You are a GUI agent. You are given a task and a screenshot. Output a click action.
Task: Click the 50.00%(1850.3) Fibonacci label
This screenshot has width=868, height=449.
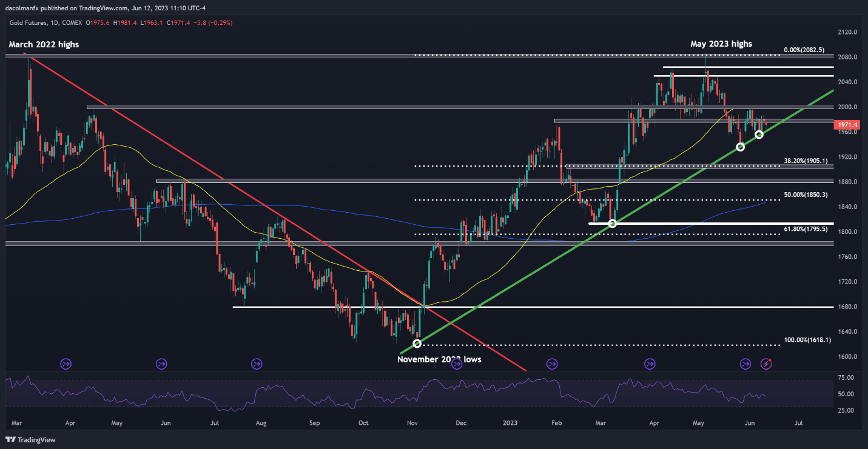click(806, 195)
